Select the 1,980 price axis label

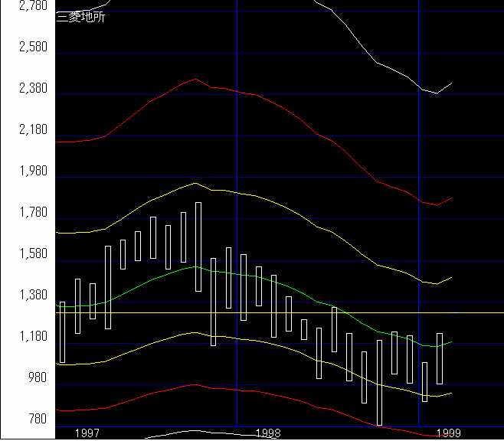pyautogui.click(x=33, y=171)
